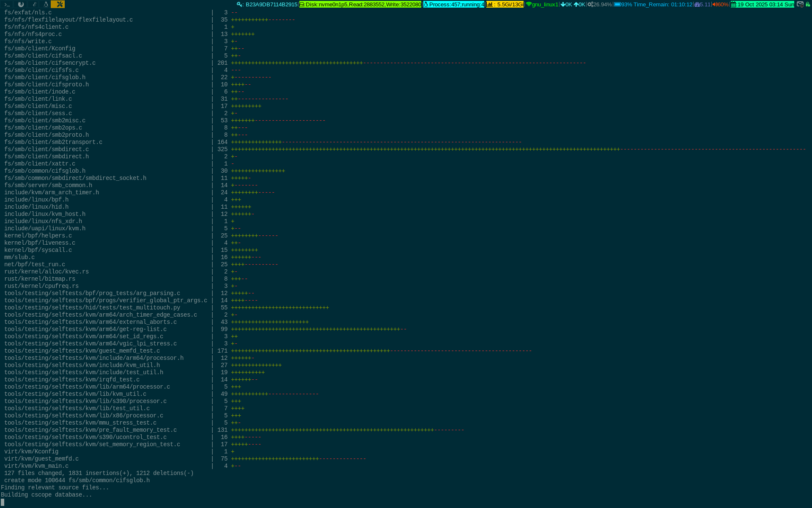The height and width of the screenshot is (508, 812).
Task: Click the system load 5.11 gauge
Action: (702, 4)
